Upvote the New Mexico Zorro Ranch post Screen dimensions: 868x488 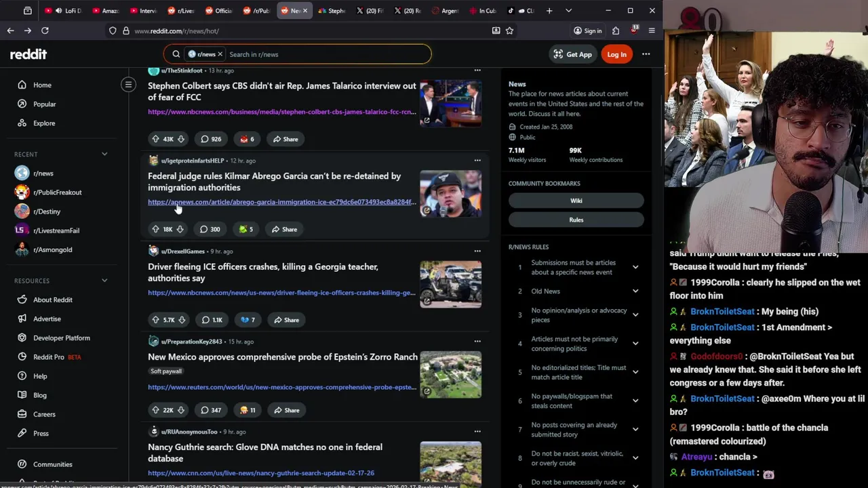pyautogui.click(x=155, y=410)
